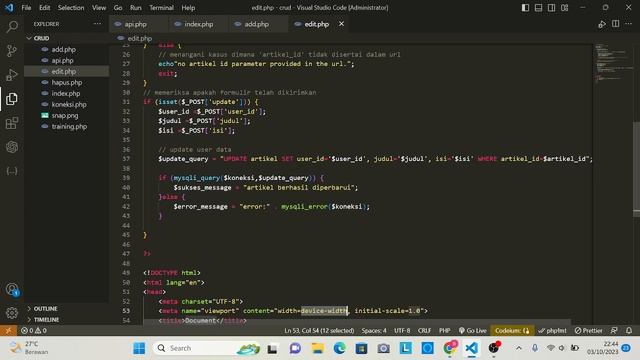Screen dimensions: 640x360
Task: Open the Source Control view
Action: pos(12,51)
